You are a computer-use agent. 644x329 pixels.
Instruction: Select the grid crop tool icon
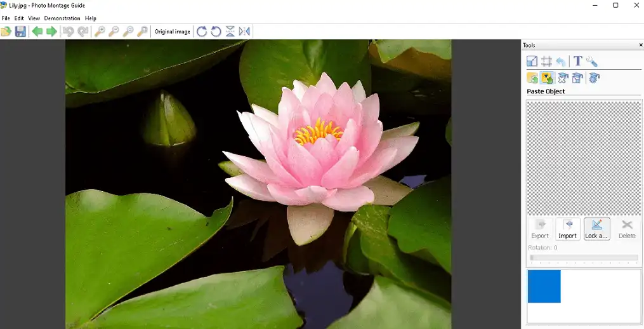click(546, 62)
